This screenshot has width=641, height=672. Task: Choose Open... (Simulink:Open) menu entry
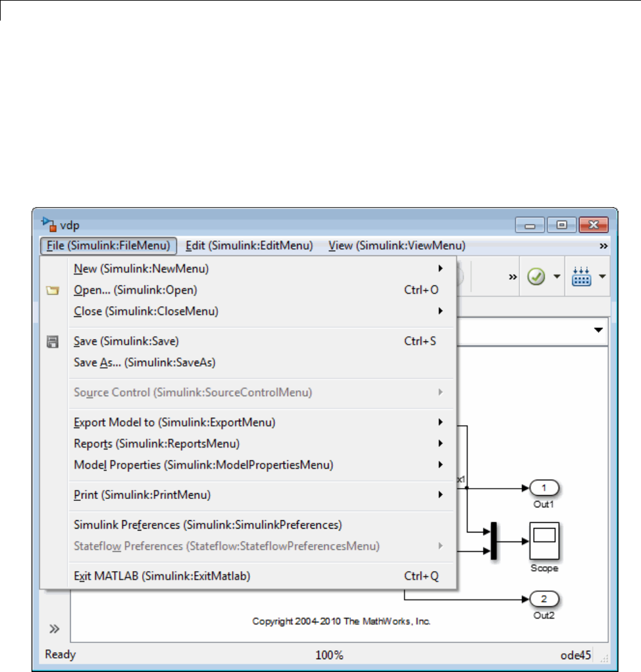click(262, 290)
